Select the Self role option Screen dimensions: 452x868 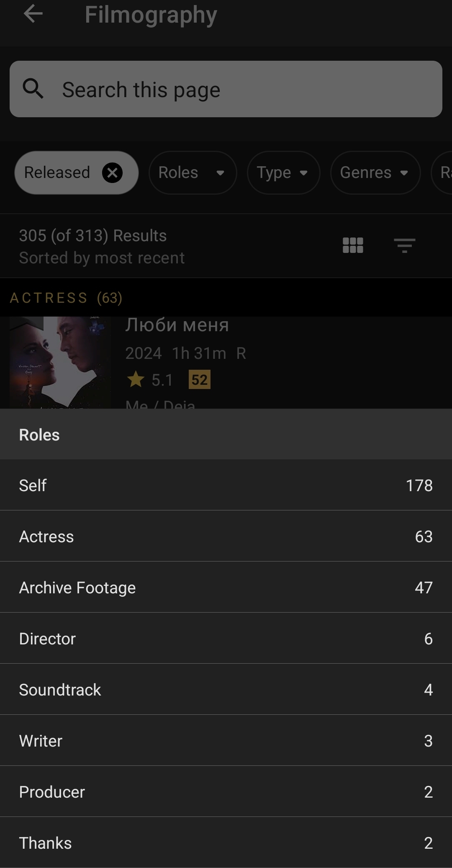pyautogui.click(x=226, y=485)
